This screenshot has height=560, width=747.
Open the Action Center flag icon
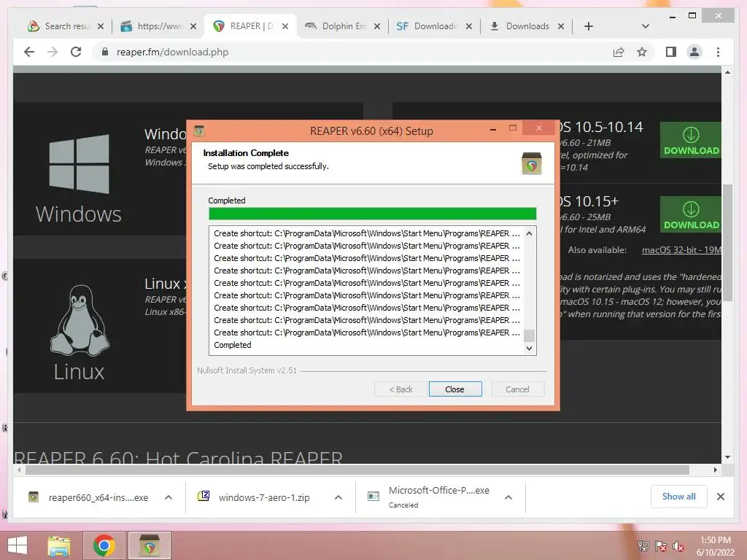coord(661,546)
